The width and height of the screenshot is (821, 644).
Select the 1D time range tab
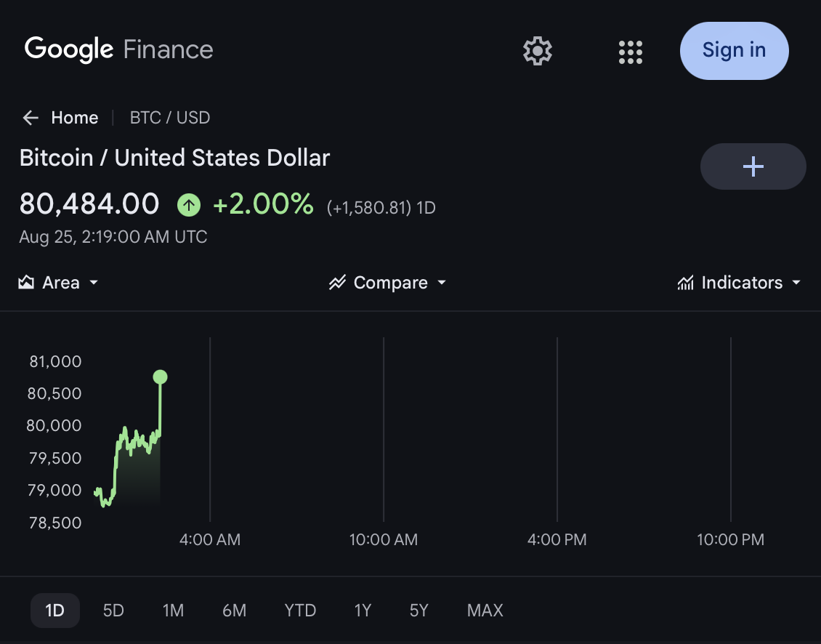pyautogui.click(x=55, y=611)
